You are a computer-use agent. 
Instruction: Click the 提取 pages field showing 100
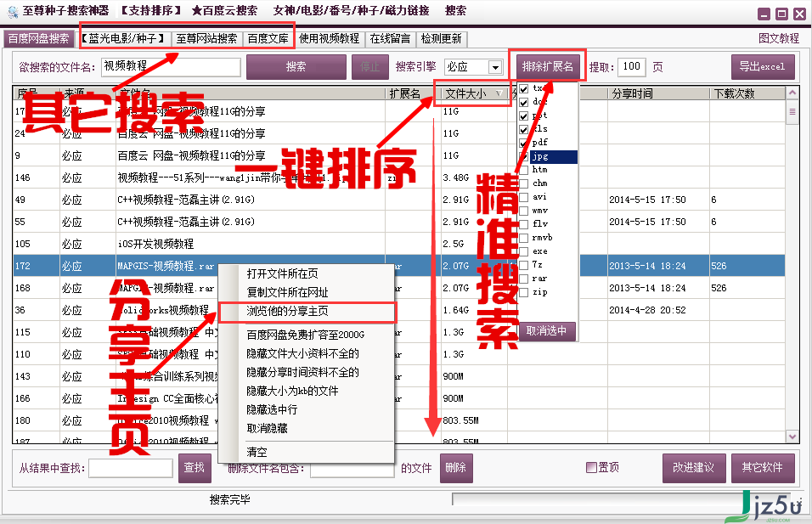pos(632,67)
